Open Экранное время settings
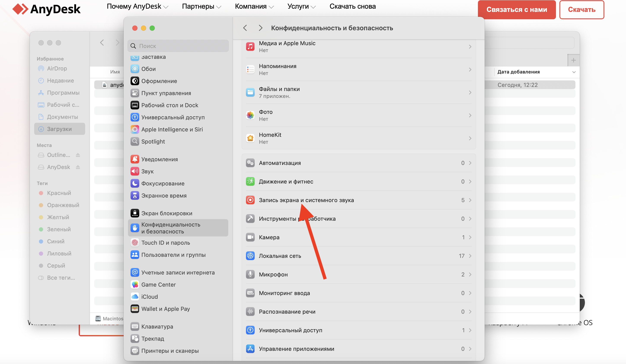This screenshot has width=626, height=364. pyautogui.click(x=178, y=196)
